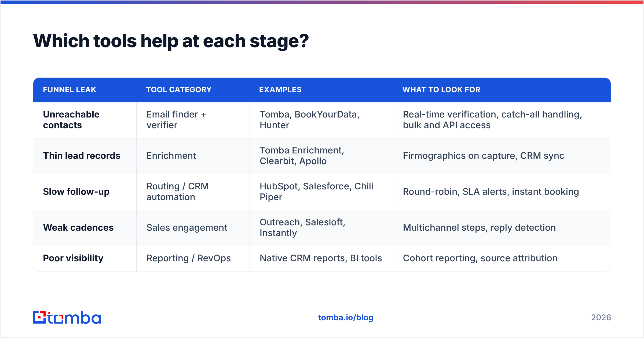Screen dimensions: 644x338
Task: Open the tomba.io/blog link
Action: (x=346, y=318)
